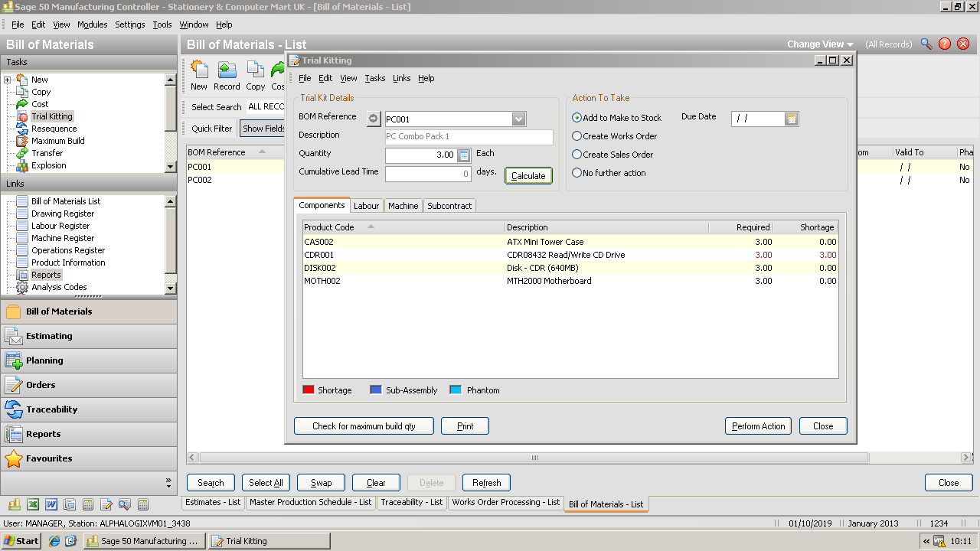Click the red Shortage legend swatch
980x551 pixels.
pos(309,390)
